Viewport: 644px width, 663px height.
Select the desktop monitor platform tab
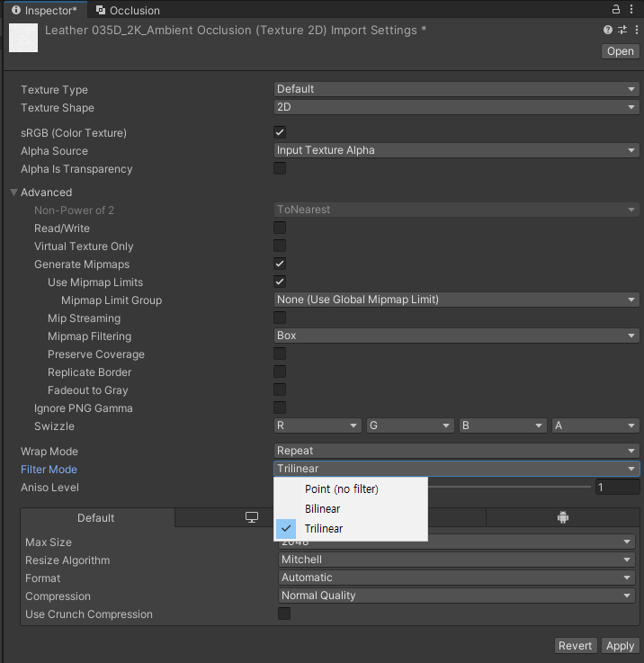point(252,517)
